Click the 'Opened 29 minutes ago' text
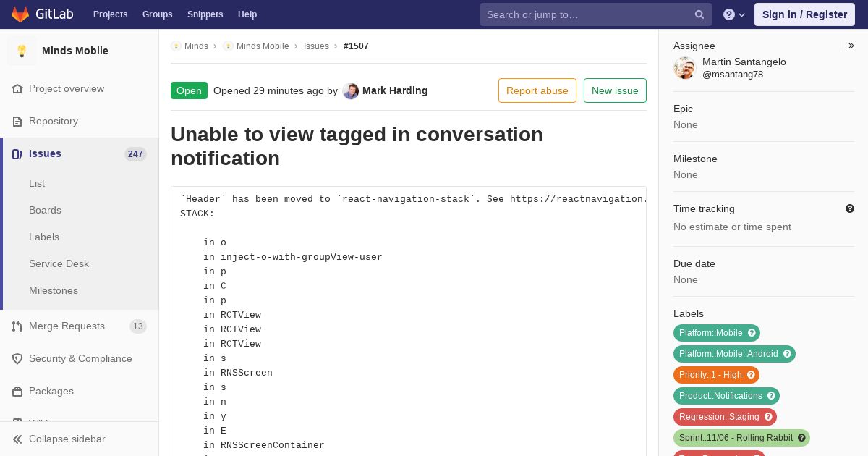This screenshot has height=456, width=868. click(x=268, y=90)
